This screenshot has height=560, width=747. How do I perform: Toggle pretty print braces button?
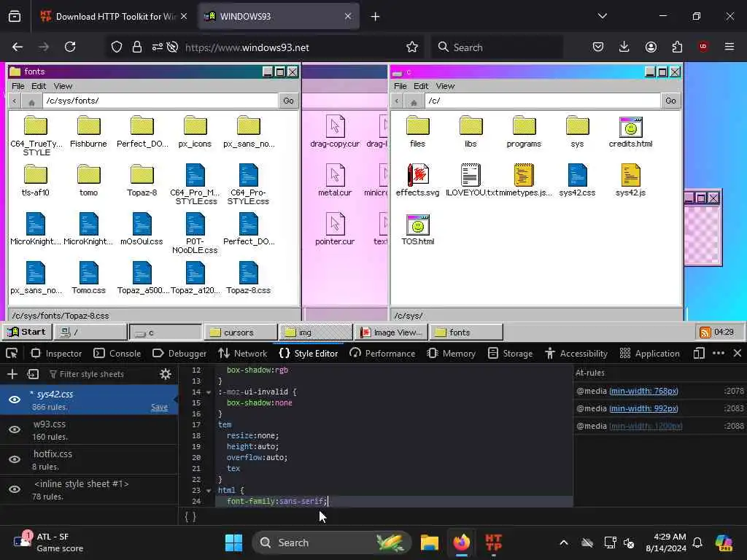pos(190,517)
